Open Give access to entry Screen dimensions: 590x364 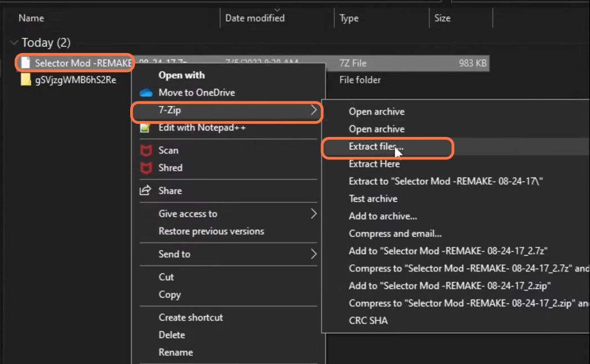point(188,214)
